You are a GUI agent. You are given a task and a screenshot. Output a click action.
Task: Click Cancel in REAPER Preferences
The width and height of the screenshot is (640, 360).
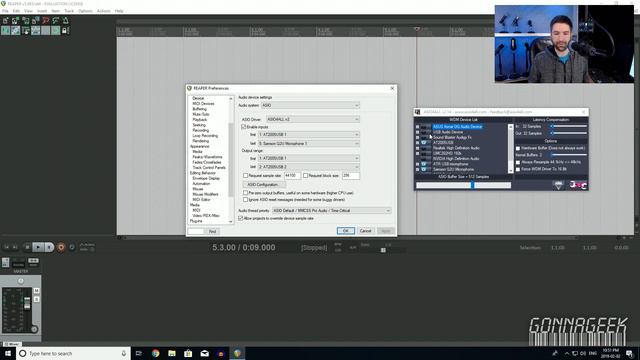365,231
